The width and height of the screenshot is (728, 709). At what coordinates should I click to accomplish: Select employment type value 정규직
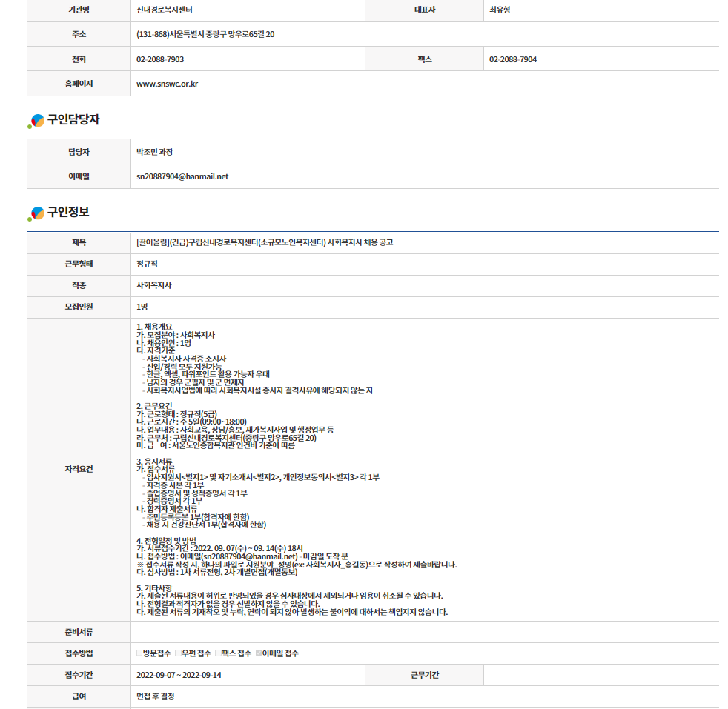pos(147,264)
